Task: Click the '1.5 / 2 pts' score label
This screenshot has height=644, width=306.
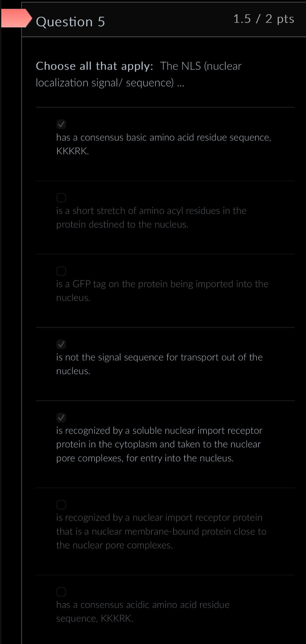Action: pos(264,19)
